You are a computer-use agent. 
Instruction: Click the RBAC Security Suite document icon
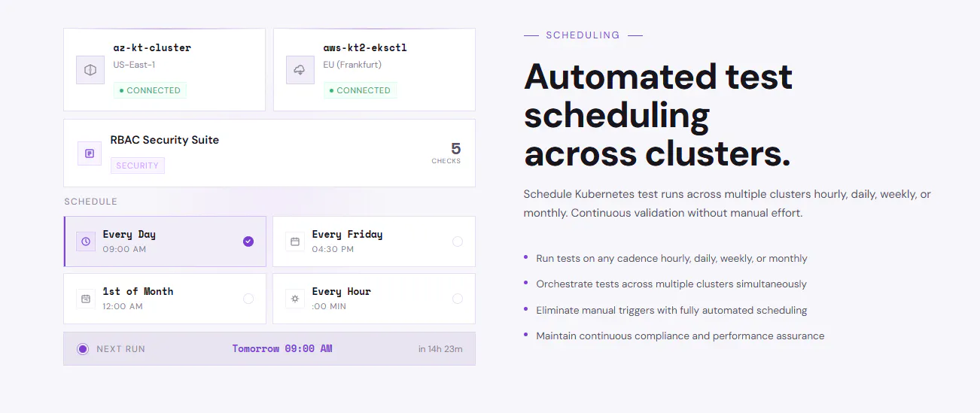(90, 153)
